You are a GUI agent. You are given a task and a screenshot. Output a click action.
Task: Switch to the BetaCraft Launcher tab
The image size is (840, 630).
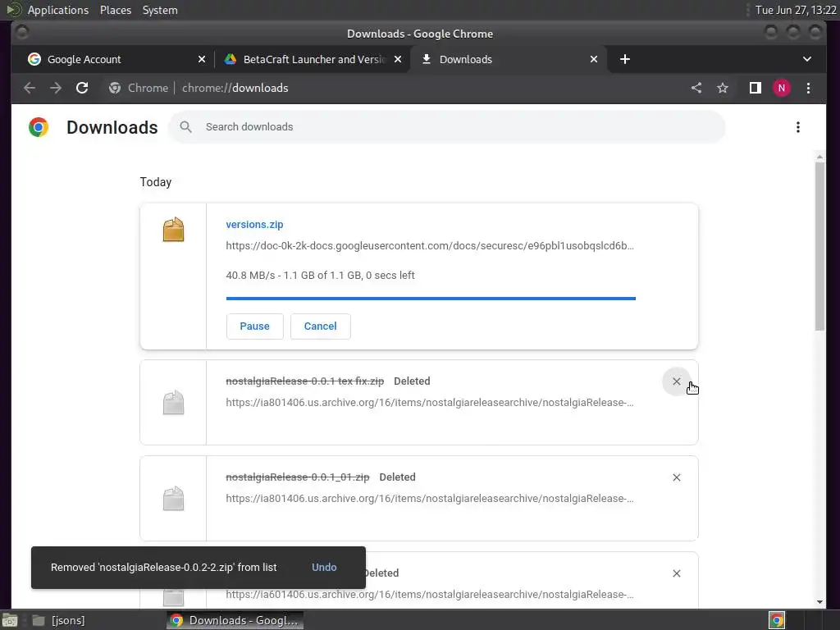click(x=313, y=59)
